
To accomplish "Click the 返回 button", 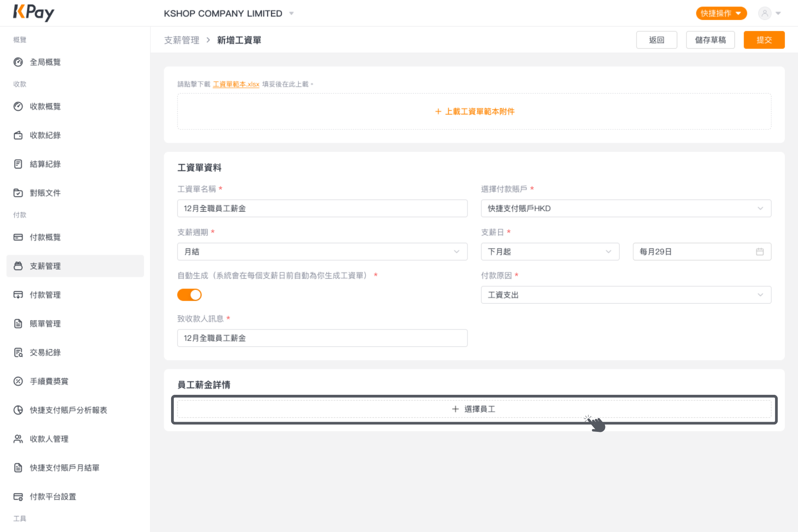I will point(657,40).
